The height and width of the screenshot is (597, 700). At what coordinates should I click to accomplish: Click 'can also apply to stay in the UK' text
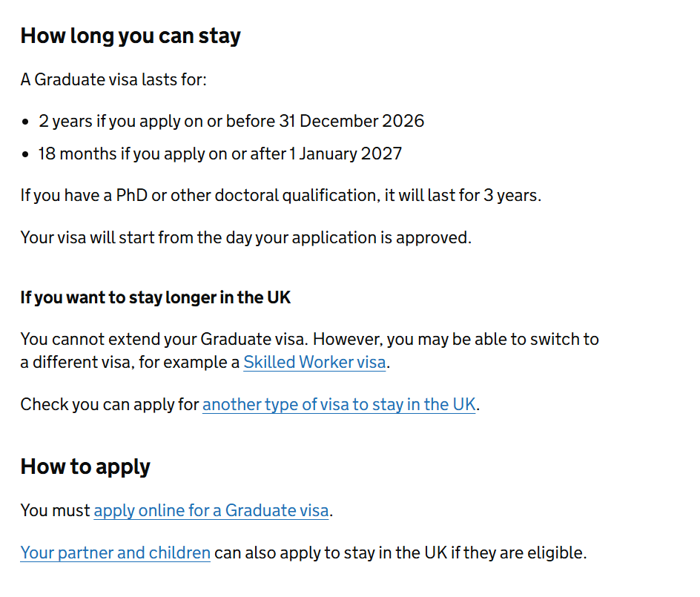point(331,553)
